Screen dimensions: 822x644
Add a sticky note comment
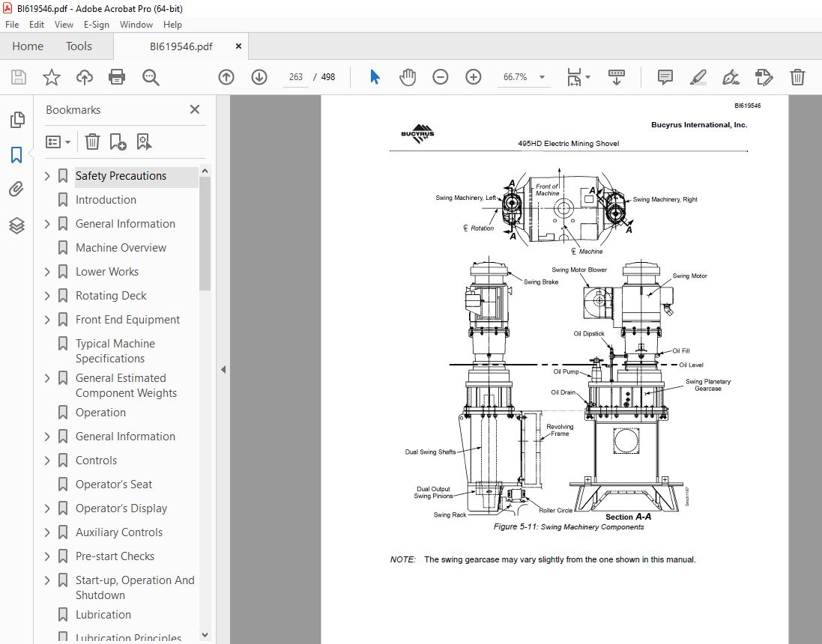point(665,77)
